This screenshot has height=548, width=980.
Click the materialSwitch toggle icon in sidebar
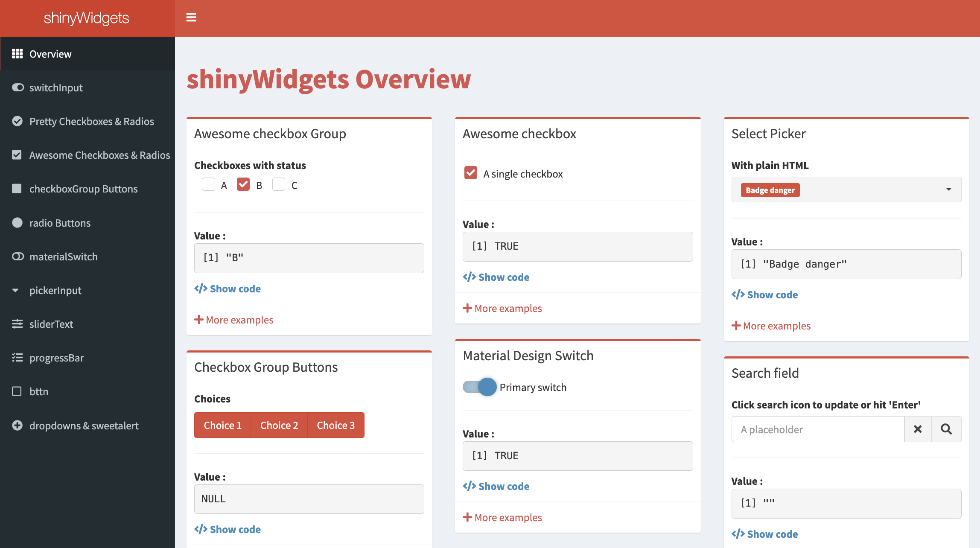pos(17,257)
